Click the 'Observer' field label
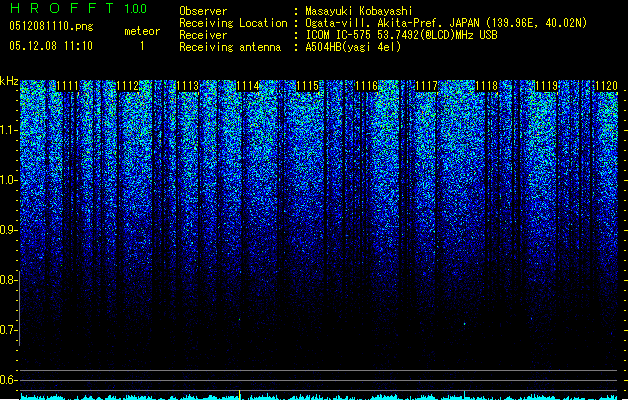The image size is (629, 400). tap(203, 11)
